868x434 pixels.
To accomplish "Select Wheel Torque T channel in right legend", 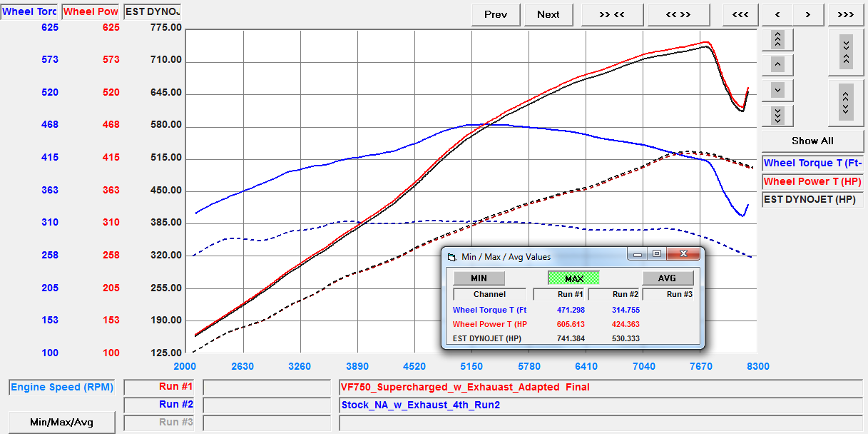I will coord(812,163).
